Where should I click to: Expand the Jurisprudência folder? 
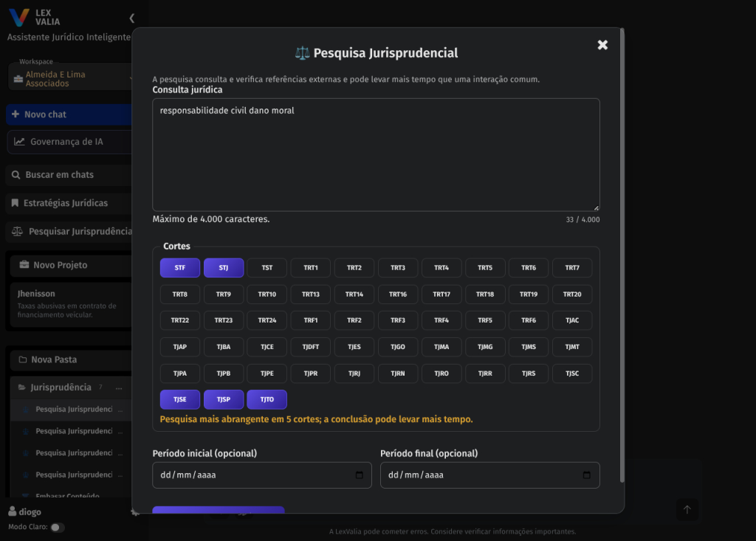coord(61,387)
